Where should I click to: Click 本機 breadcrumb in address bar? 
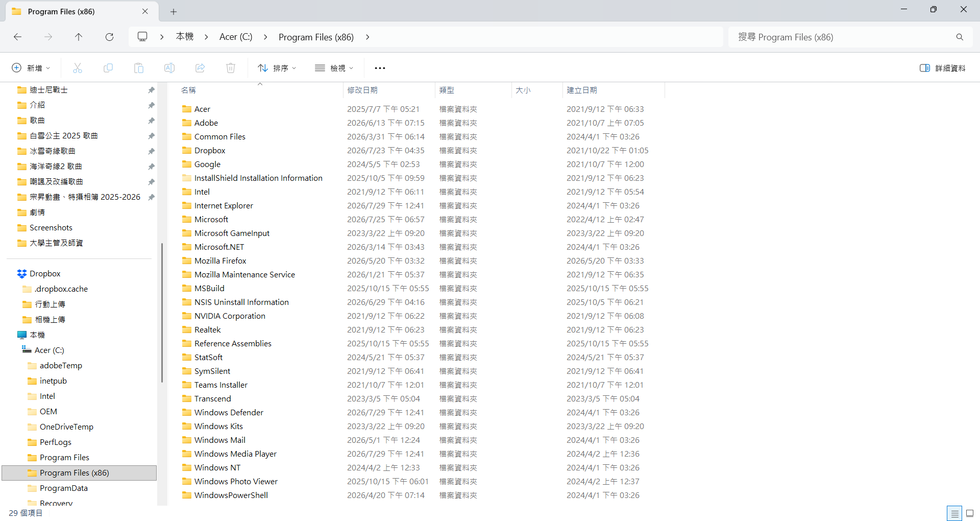(x=185, y=37)
